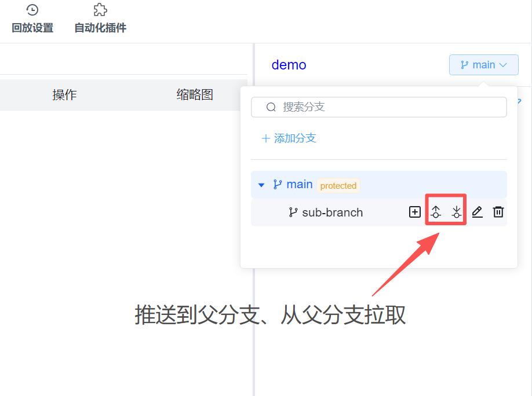Click the 操作 column header
This screenshot has width=532, height=396.
64,95
